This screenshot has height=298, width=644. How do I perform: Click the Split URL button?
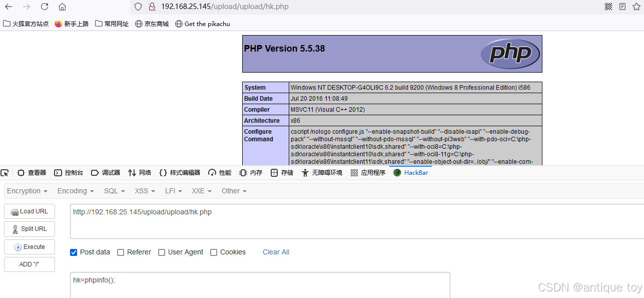[x=30, y=229]
